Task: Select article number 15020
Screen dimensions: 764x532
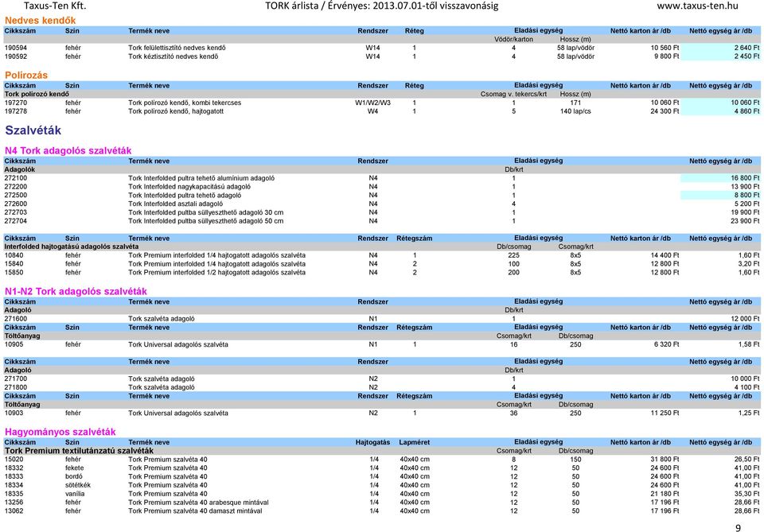Action: pyautogui.click(x=14, y=460)
